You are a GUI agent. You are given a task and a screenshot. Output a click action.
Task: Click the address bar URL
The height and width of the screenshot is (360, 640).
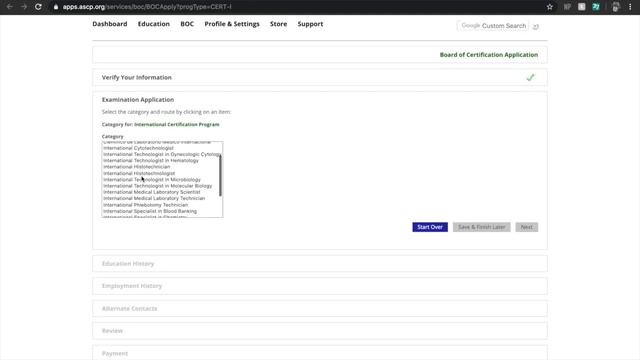point(147,7)
